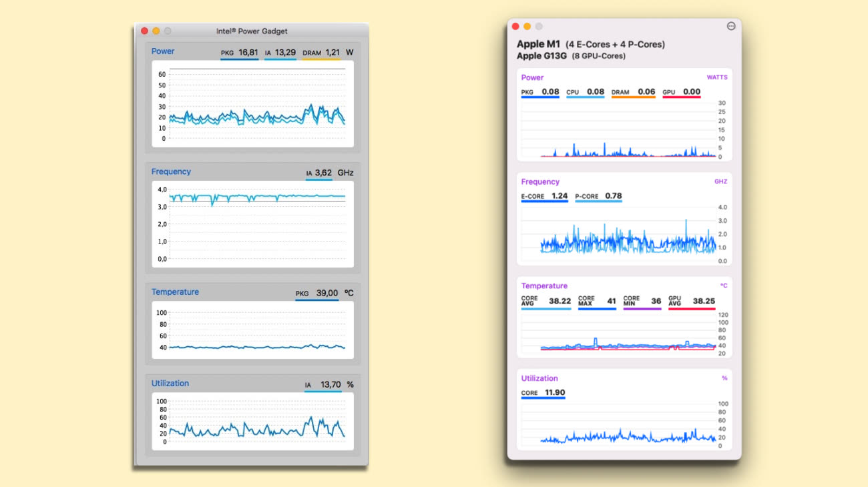Click the GHZ unit label in Apple M1 window

click(721, 181)
